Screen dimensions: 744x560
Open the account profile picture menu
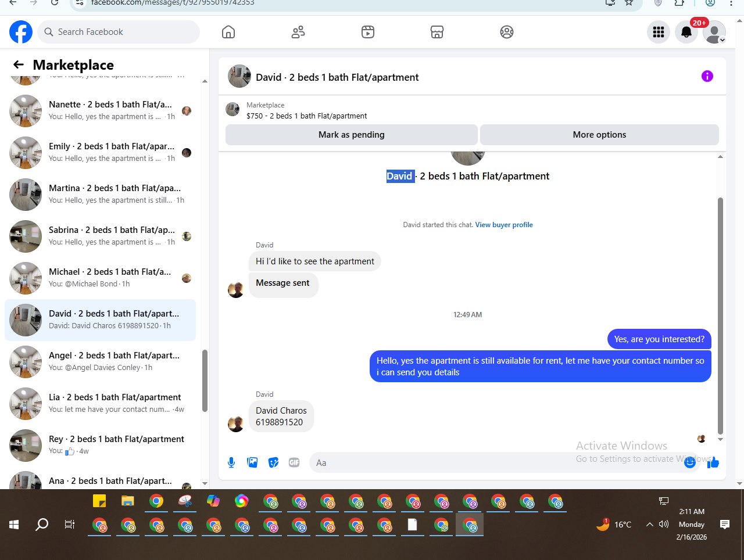point(714,32)
